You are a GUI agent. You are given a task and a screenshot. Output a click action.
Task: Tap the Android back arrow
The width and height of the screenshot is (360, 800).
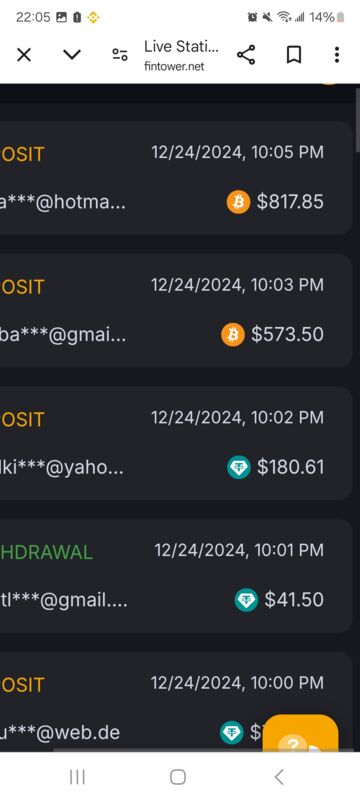tap(278, 777)
